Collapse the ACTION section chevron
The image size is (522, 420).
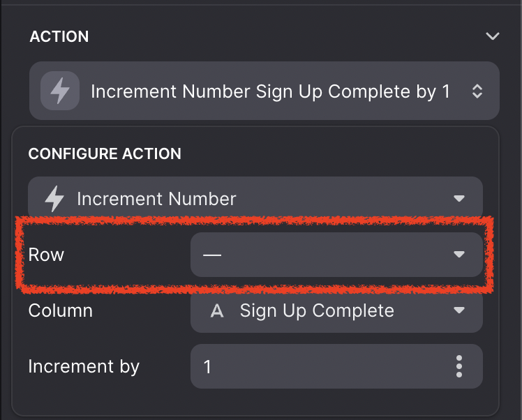coord(493,36)
